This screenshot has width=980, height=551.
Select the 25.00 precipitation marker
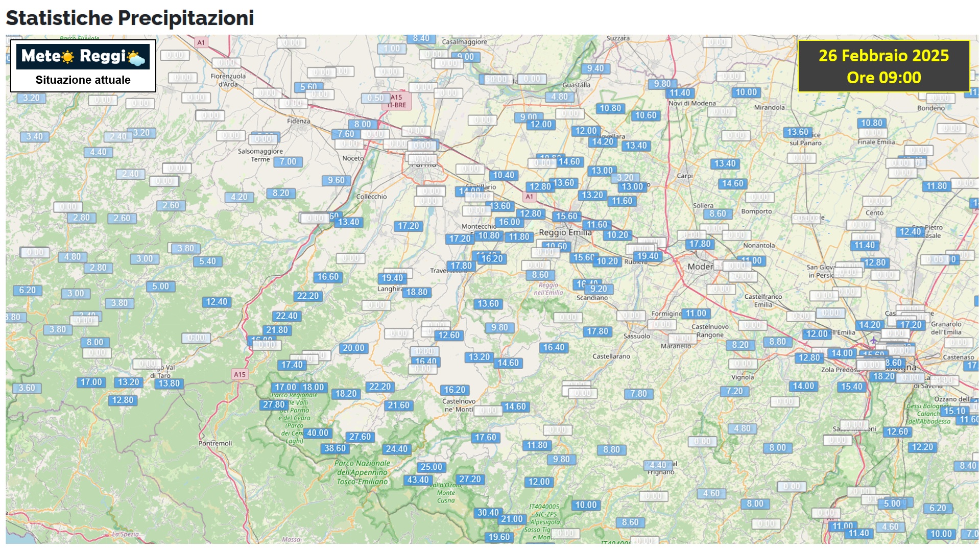point(431,467)
